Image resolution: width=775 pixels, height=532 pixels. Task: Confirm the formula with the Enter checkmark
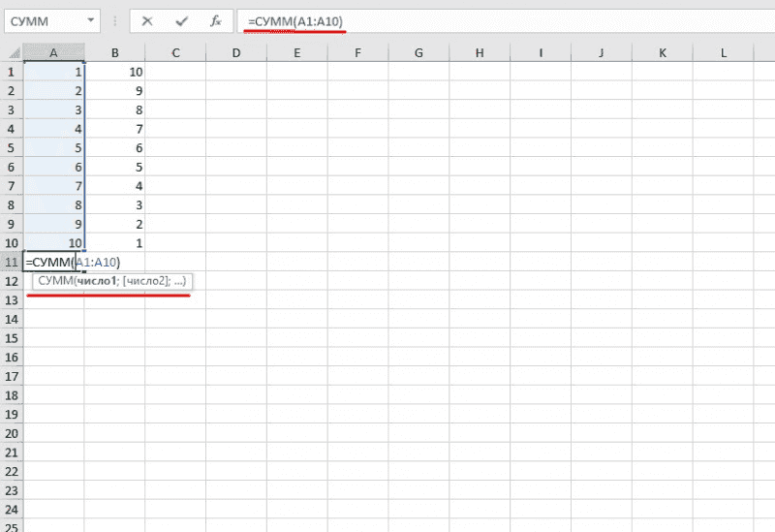(x=181, y=21)
